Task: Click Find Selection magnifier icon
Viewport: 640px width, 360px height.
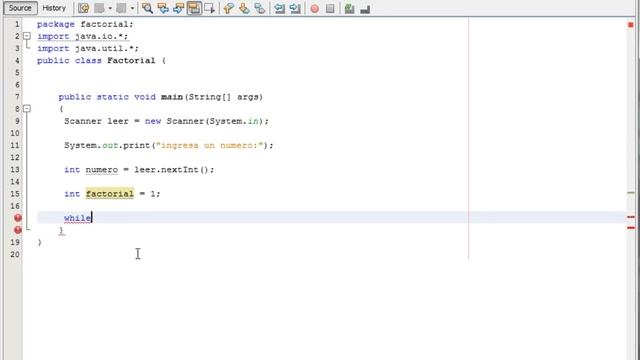Action: click(147, 8)
